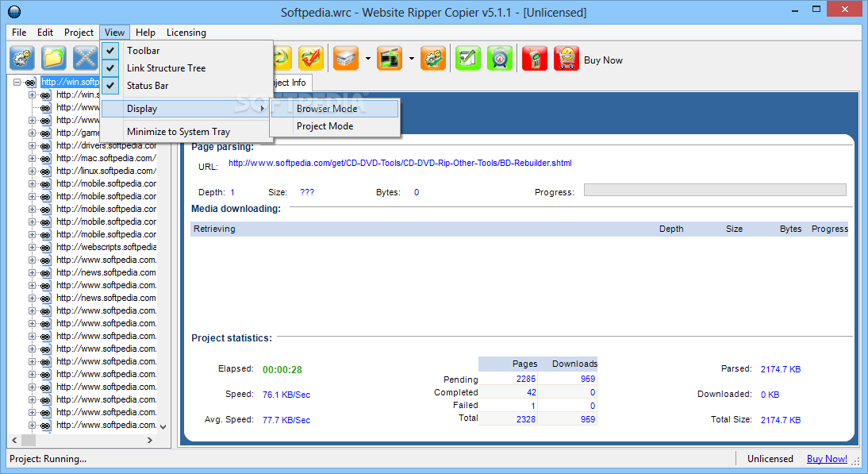Click the orange stacked-pages toolbar icon

click(346, 58)
